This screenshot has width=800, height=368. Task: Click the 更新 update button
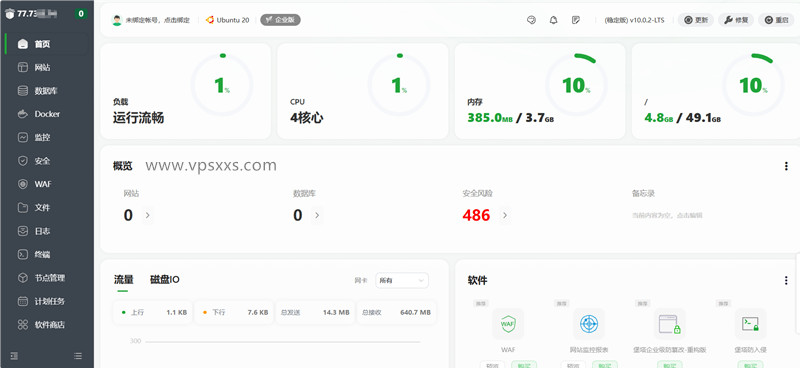[x=696, y=20]
